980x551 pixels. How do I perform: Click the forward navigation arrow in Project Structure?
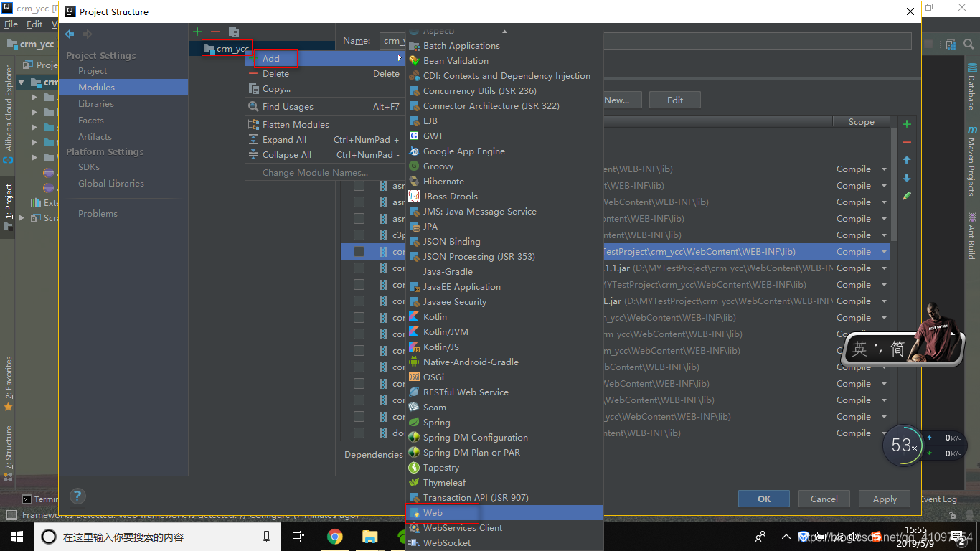coord(87,34)
